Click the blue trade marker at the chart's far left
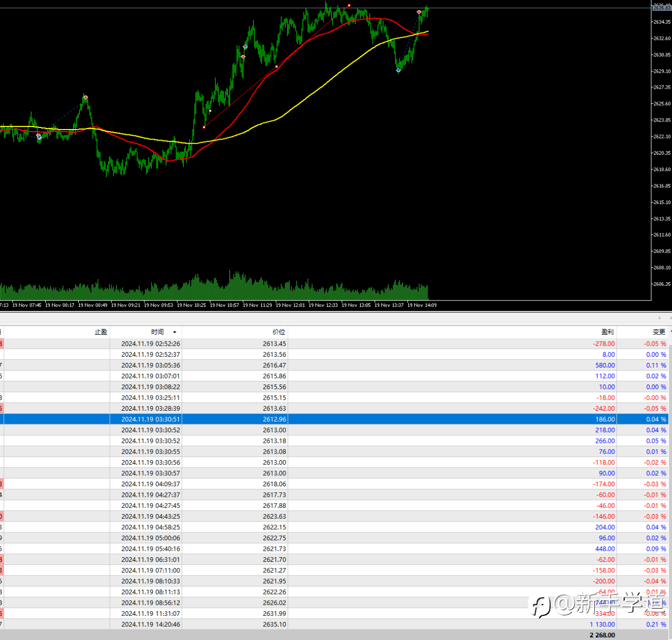This screenshot has width=672, height=640. tap(38, 136)
